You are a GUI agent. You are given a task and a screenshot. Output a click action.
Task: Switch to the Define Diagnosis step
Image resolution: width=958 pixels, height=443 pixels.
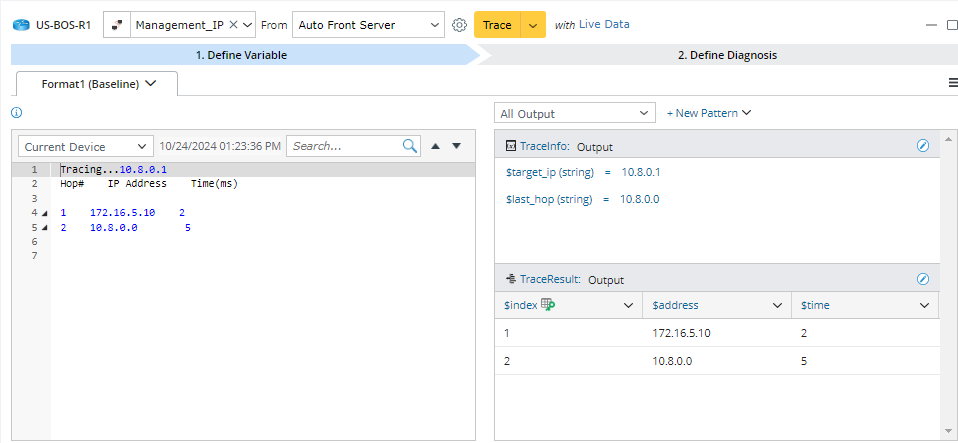[726, 55]
